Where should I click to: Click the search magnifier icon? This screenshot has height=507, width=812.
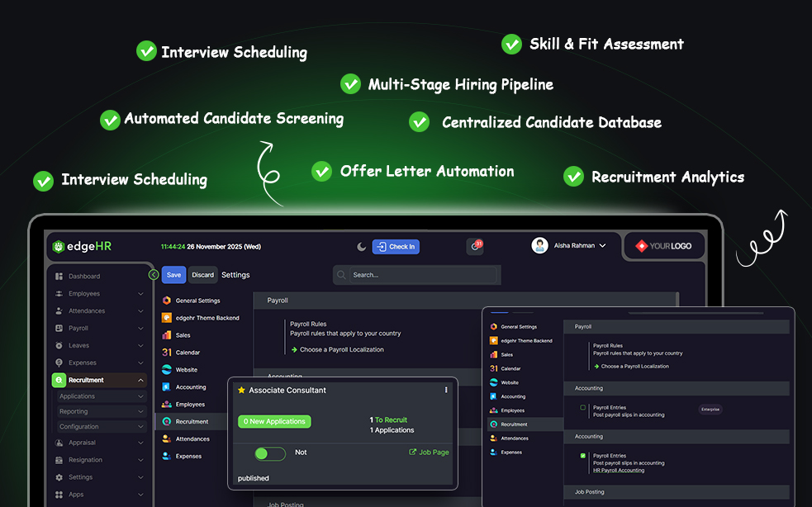(x=343, y=275)
